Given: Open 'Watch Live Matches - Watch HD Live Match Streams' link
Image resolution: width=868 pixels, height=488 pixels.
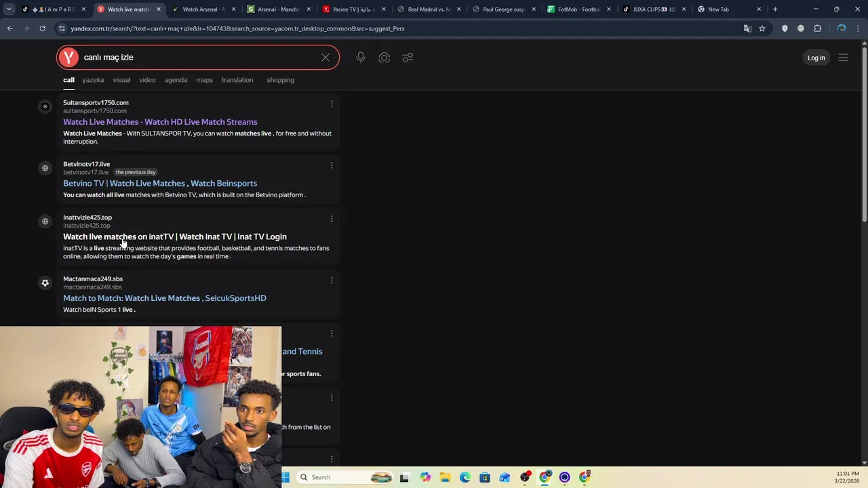Looking at the screenshot, I should tap(160, 122).
